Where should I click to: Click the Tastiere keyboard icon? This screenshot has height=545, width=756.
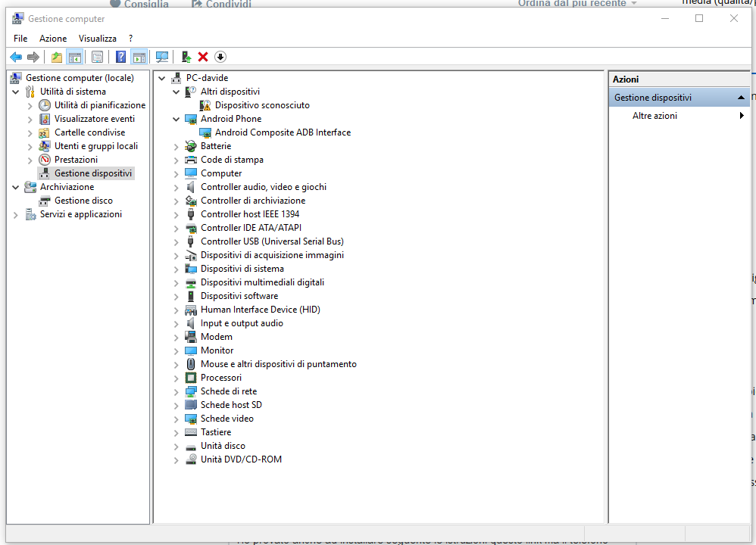tap(191, 432)
